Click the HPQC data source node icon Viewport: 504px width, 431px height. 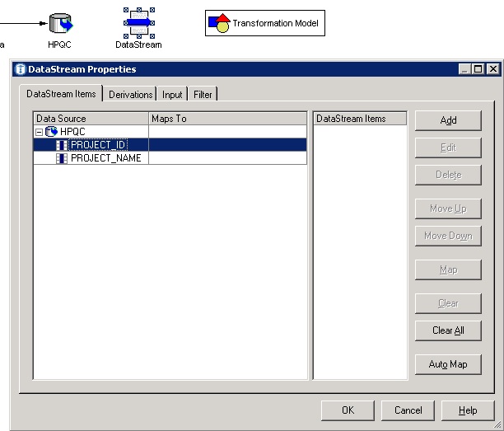click(x=60, y=23)
